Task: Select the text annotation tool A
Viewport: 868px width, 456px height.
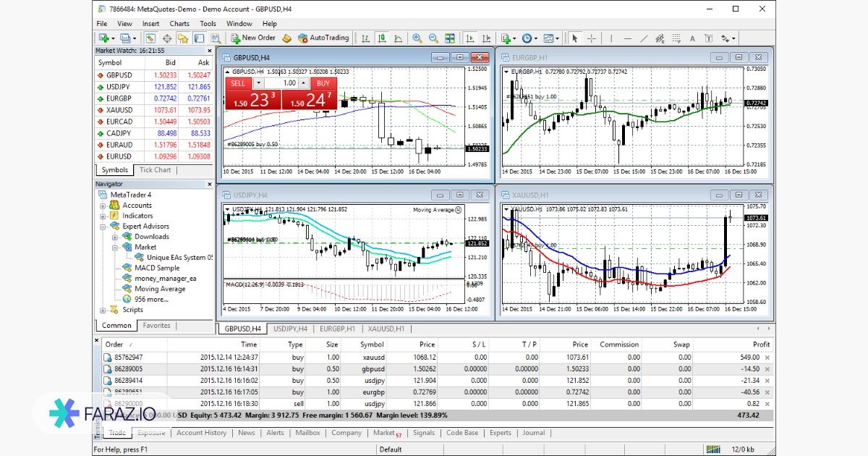Action: pyautogui.click(x=693, y=38)
